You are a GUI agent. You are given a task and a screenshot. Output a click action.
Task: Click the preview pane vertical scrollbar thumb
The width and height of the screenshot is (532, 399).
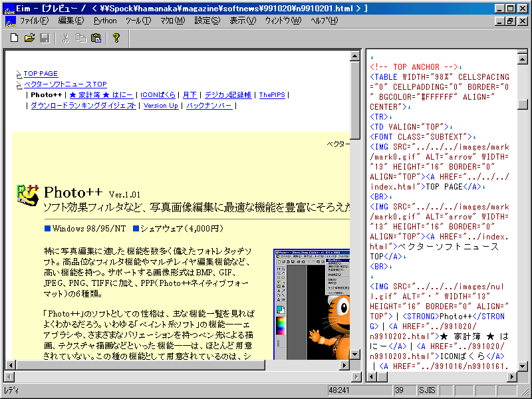click(x=355, y=100)
